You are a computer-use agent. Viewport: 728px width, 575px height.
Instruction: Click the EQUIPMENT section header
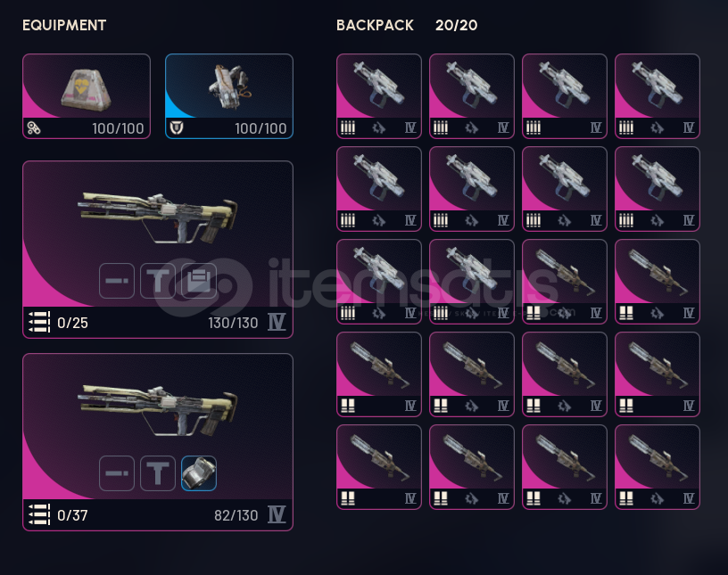click(x=64, y=25)
